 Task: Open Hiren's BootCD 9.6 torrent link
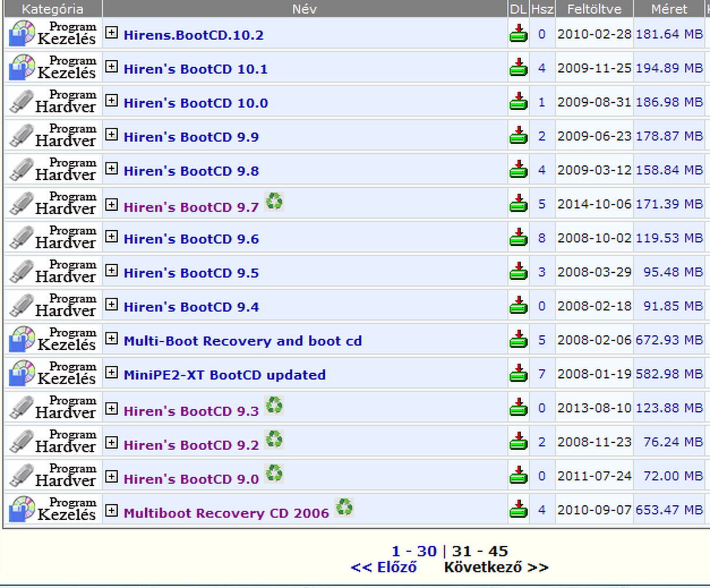pos(191,239)
